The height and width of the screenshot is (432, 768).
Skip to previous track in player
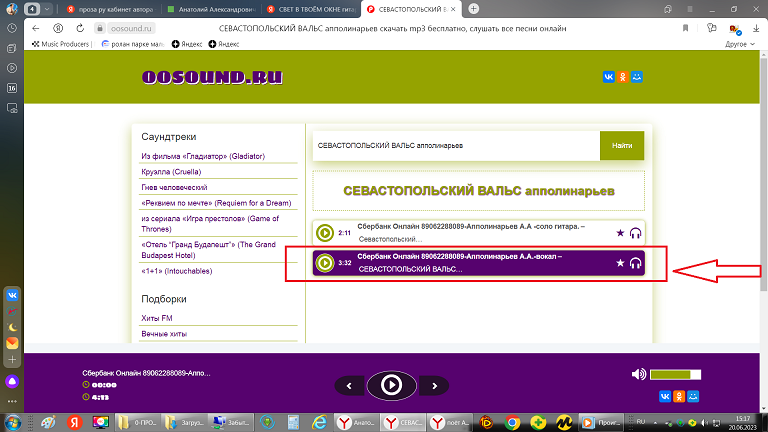coord(349,386)
